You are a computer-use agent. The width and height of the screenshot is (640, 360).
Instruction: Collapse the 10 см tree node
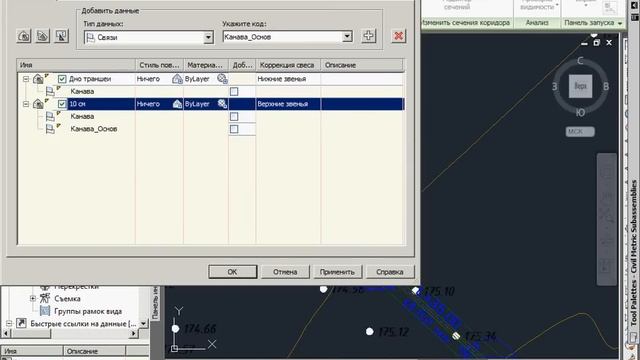[26, 104]
